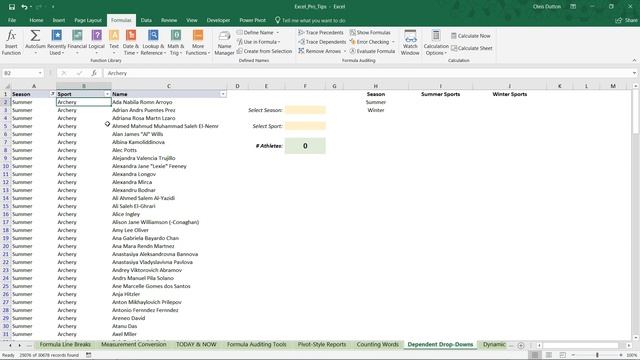Save the workbook with the floppy icon
The width and height of the screenshot is (640, 360).
(x=11, y=7)
